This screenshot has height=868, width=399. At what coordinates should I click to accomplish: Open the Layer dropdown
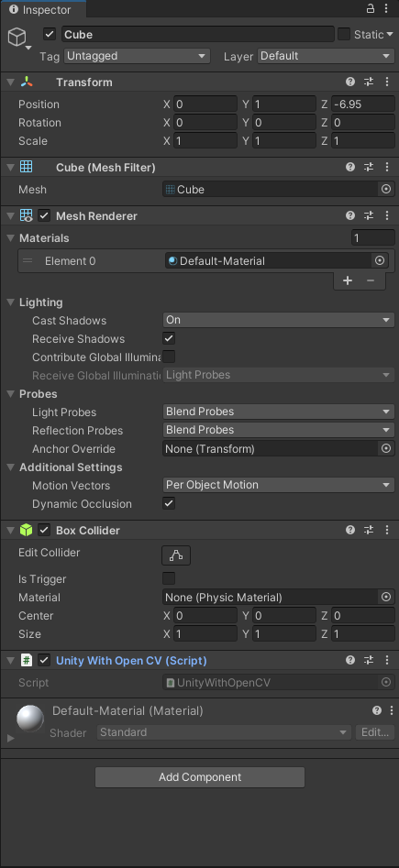click(326, 56)
